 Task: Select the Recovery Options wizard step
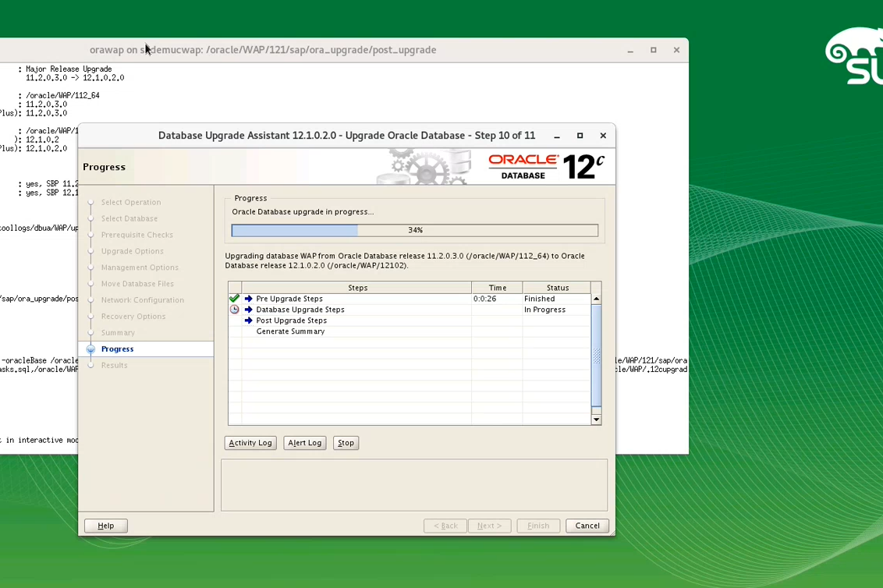pyautogui.click(x=133, y=317)
